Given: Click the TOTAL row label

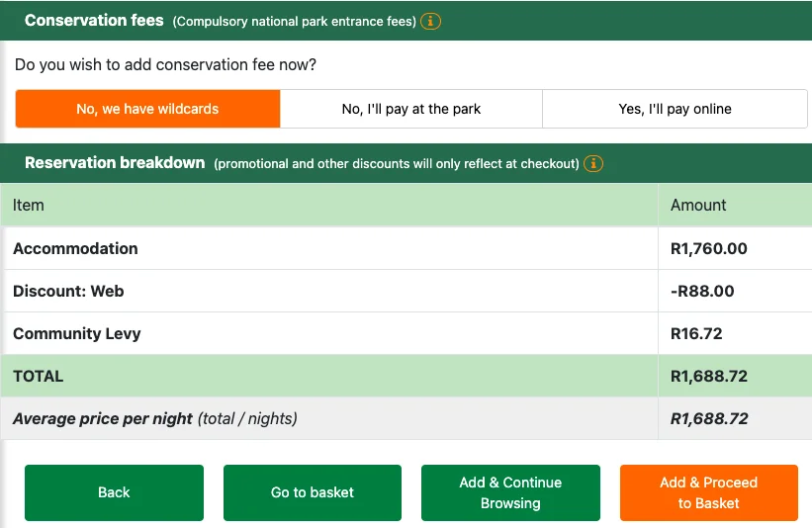Looking at the screenshot, I should click(x=38, y=376).
